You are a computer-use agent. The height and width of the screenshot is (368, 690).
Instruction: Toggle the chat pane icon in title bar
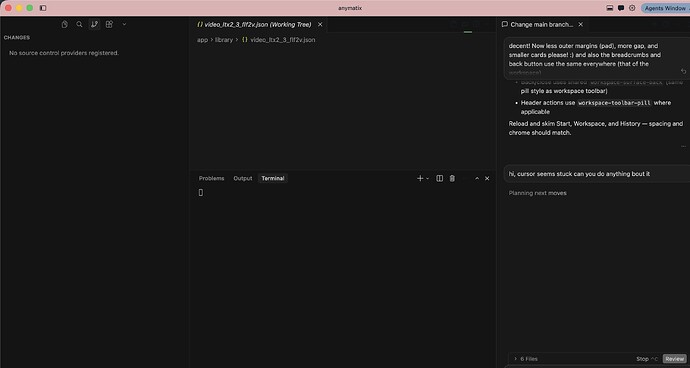pos(621,8)
